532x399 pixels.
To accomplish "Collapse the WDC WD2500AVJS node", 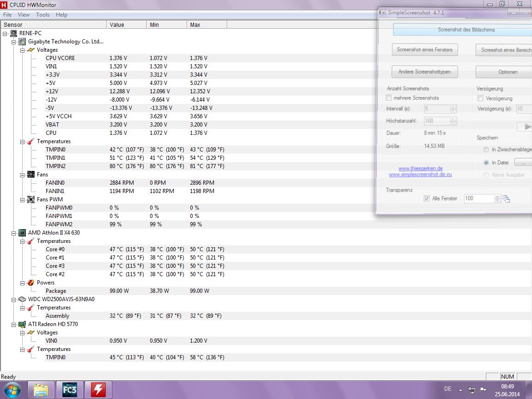I will pos(13,300).
